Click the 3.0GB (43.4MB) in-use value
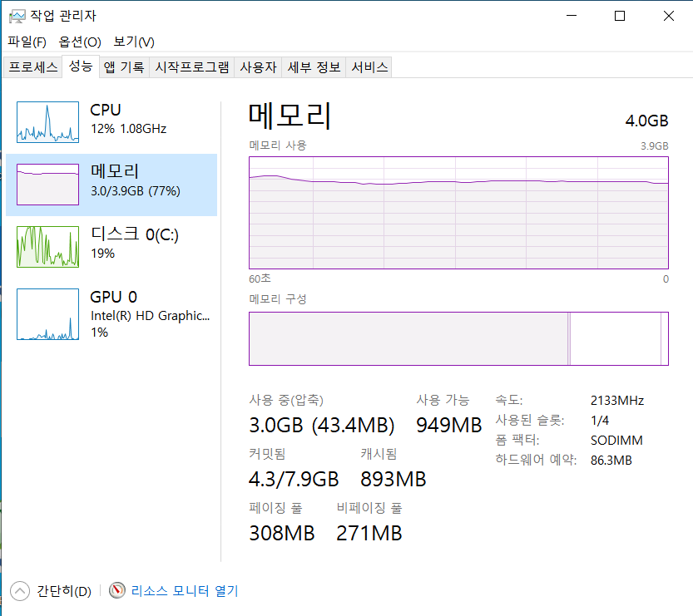The width and height of the screenshot is (693, 616). [x=322, y=426]
